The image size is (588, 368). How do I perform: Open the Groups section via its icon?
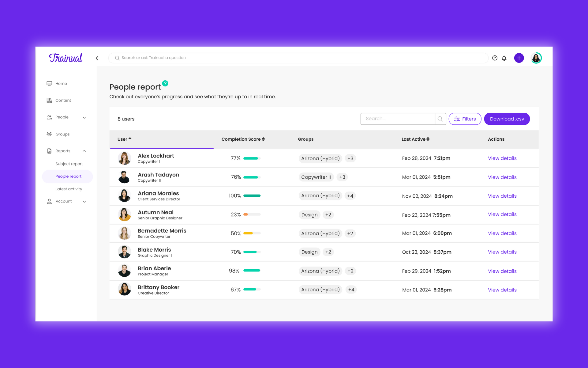[50, 134]
